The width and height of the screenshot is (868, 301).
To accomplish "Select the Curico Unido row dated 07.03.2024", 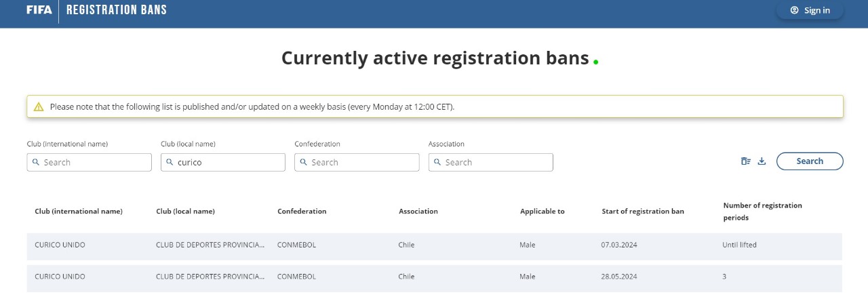I will point(435,245).
